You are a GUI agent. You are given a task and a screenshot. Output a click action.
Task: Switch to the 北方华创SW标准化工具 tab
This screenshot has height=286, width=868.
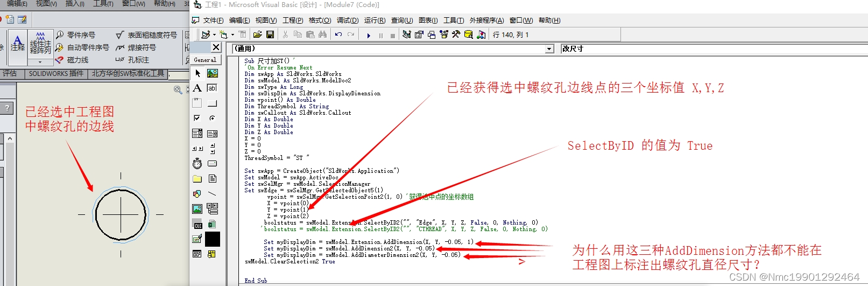[x=128, y=73]
